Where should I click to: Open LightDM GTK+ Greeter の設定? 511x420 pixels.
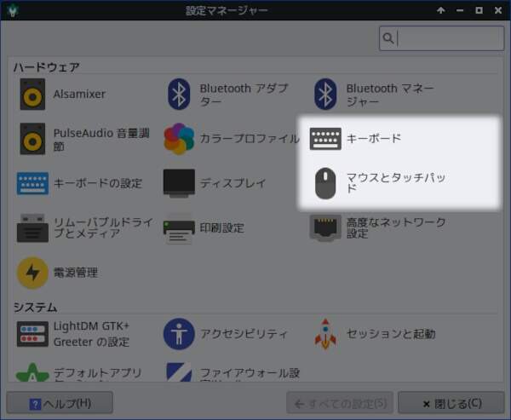click(x=32, y=334)
